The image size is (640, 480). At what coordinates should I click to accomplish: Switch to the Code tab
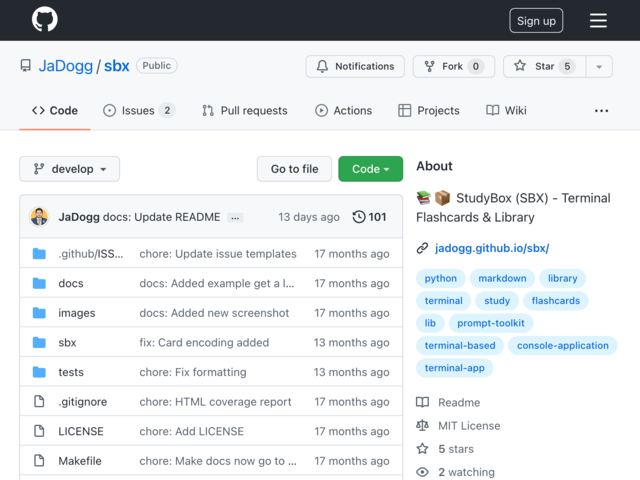point(55,111)
